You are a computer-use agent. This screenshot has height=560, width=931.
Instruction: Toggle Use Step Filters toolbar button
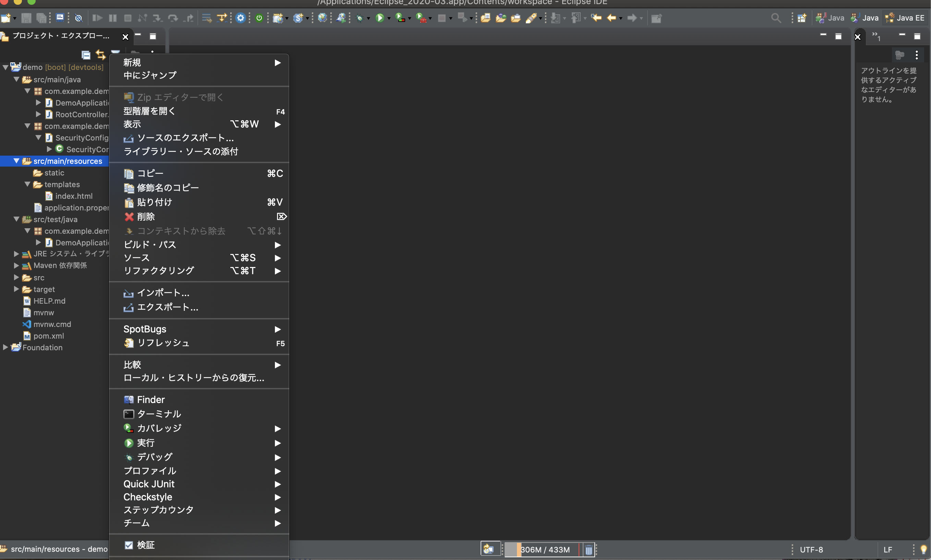click(x=223, y=18)
